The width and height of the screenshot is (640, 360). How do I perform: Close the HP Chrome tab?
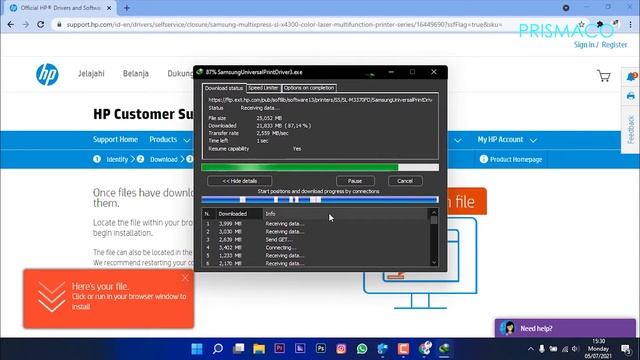coord(109,8)
